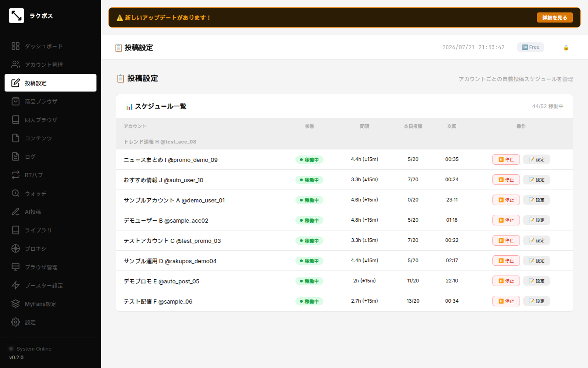
Task: Click the スケジュール一覧 chart icon
Action: coord(129,106)
